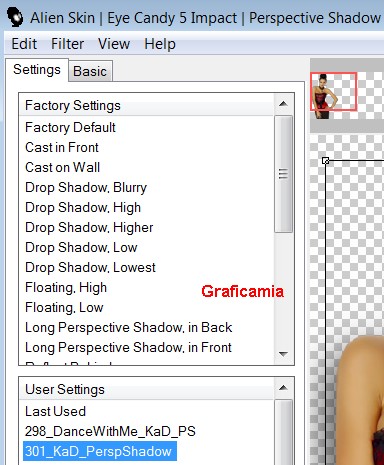Open the View menu
The width and height of the screenshot is (384, 465).
114,44
